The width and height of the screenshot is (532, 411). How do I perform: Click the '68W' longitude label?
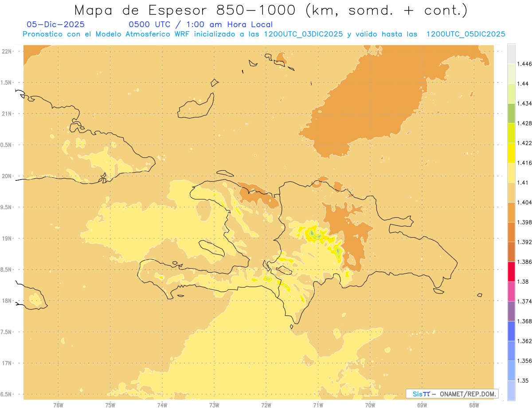(474, 405)
